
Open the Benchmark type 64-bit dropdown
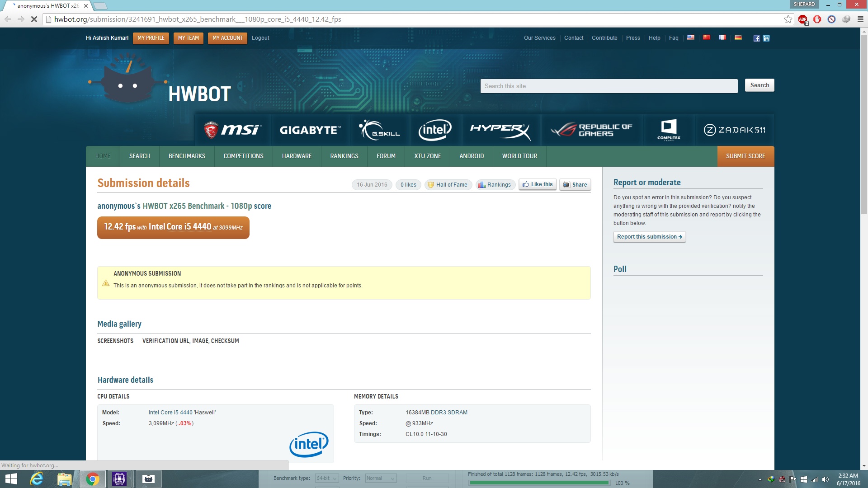(326, 478)
